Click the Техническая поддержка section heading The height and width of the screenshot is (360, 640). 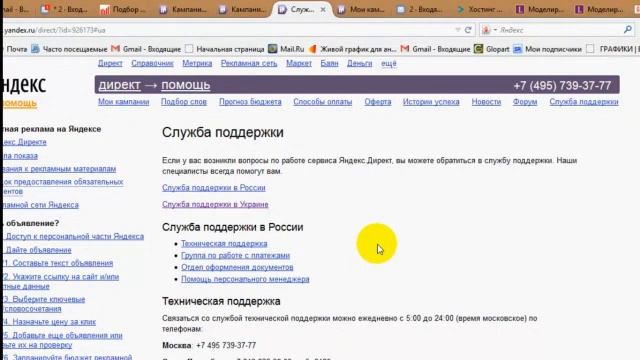pos(221,301)
